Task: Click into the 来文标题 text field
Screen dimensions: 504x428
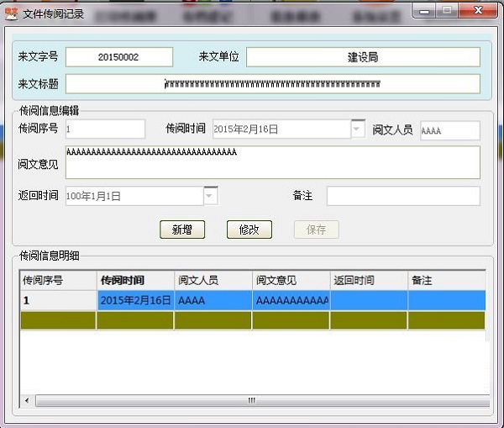Action: point(272,84)
